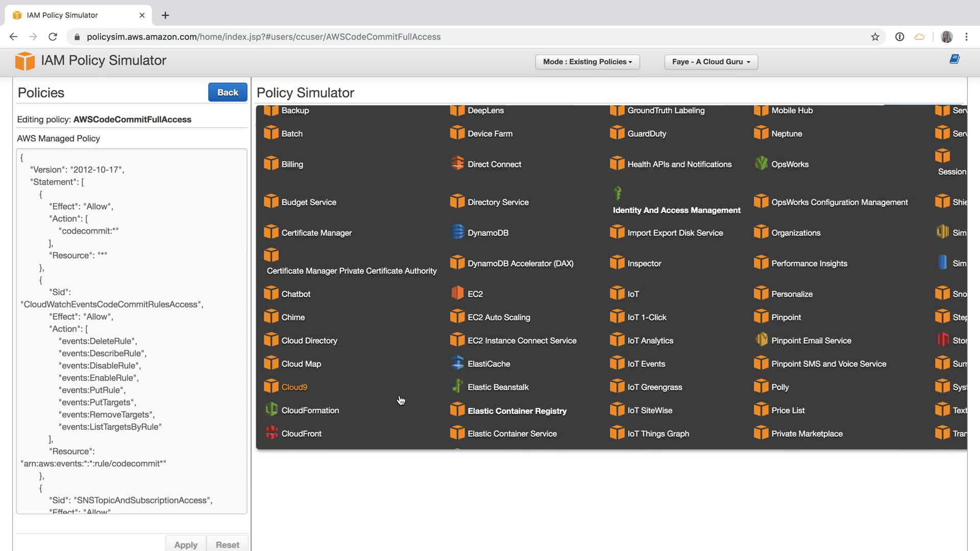The height and width of the screenshot is (551, 980).
Task: Choose the CloudFront service icon
Action: pos(271,433)
